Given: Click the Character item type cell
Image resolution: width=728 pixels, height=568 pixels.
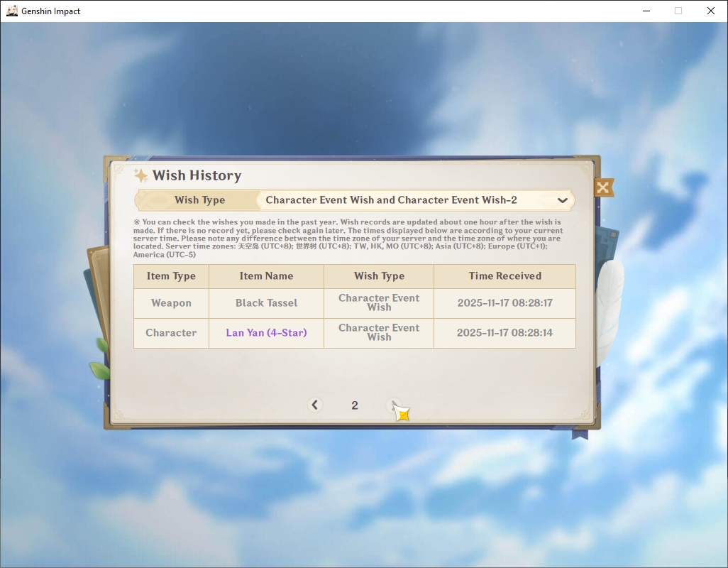Looking at the screenshot, I should pyautogui.click(x=171, y=332).
